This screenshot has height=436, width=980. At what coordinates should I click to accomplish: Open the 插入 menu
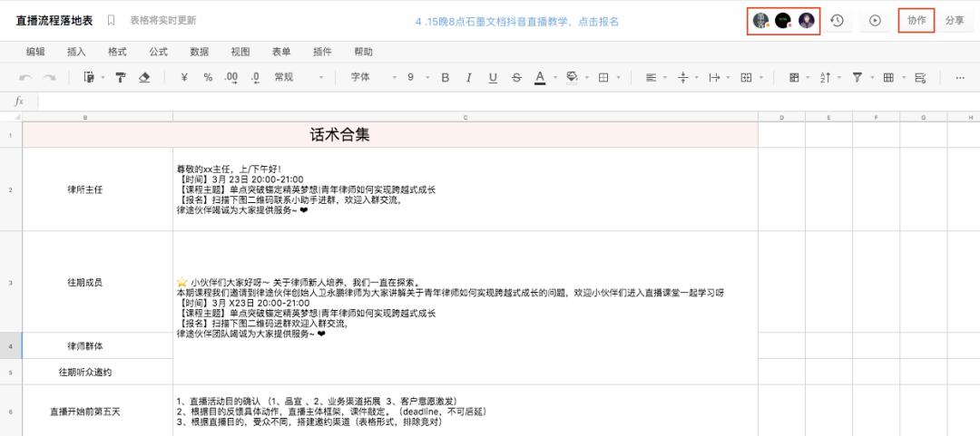pos(76,52)
